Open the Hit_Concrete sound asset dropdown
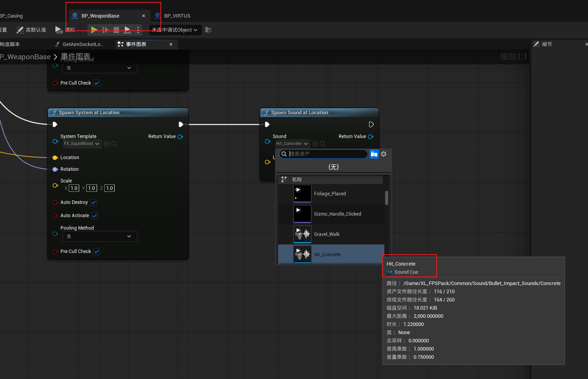588x379 pixels. click(x=292, y=143)
